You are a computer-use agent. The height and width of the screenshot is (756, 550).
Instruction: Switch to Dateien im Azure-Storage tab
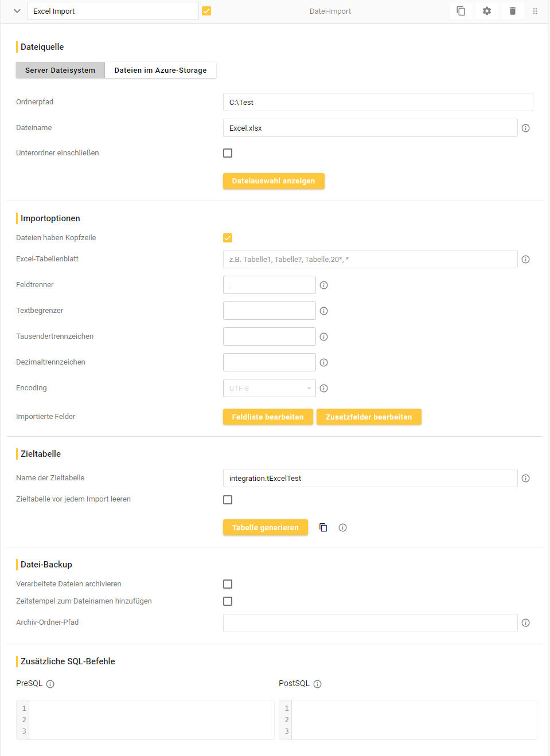[x=161, y=70]
